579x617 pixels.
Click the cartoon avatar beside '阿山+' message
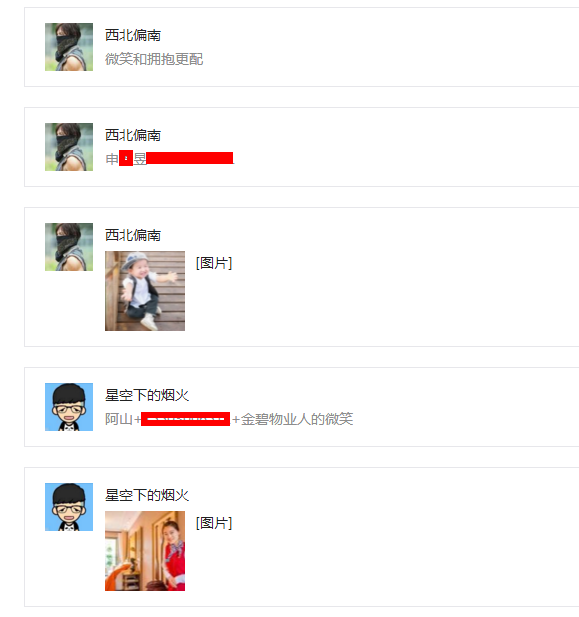click(x=69, y=407)
